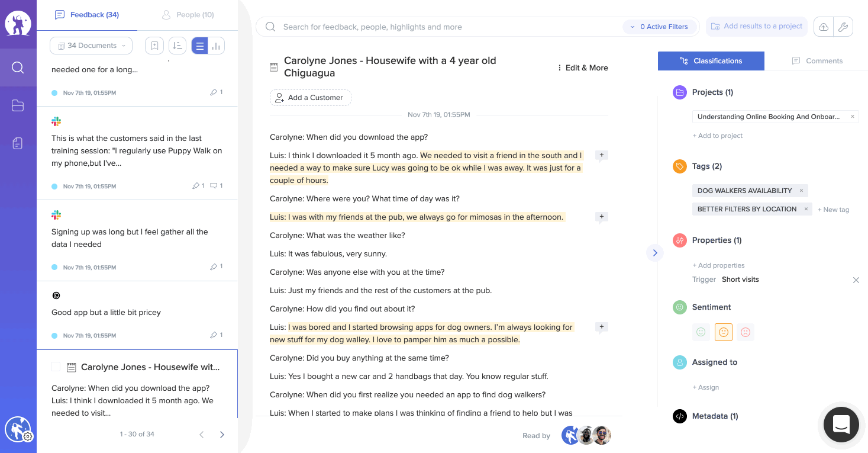Open the Edit & More menu
The height and width of the screenshot is (453, 868).
(x=583, y=68)
